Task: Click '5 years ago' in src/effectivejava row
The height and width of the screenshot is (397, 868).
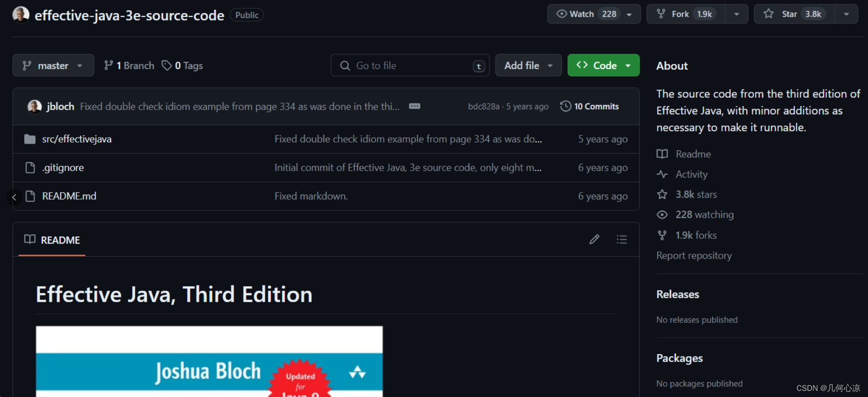Action: 603,139
